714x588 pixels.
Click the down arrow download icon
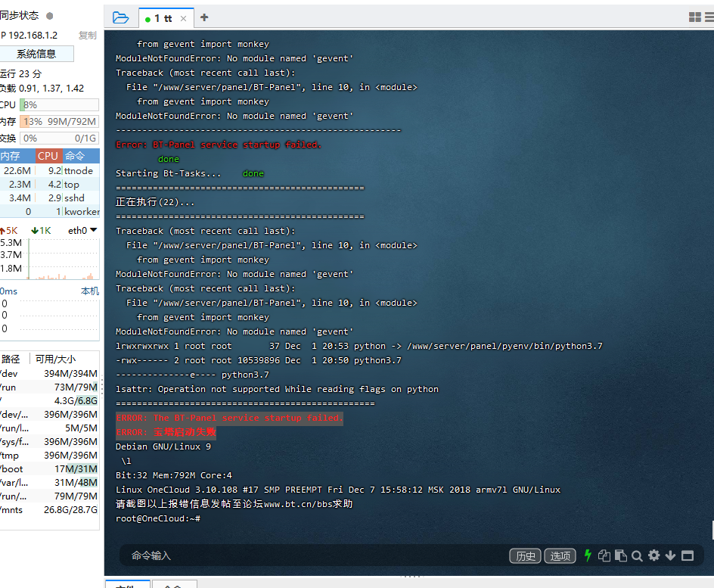point(670,555)
